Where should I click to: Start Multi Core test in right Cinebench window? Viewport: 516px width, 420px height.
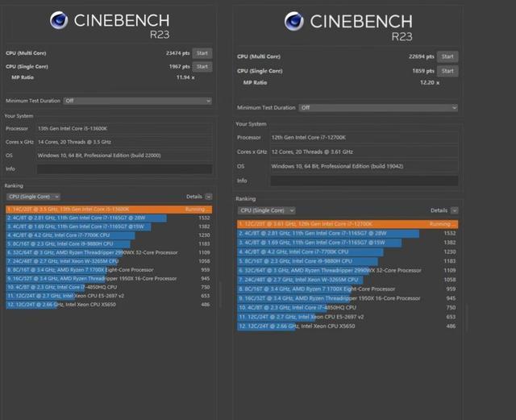pyautogui.click(x=447, y=56)
